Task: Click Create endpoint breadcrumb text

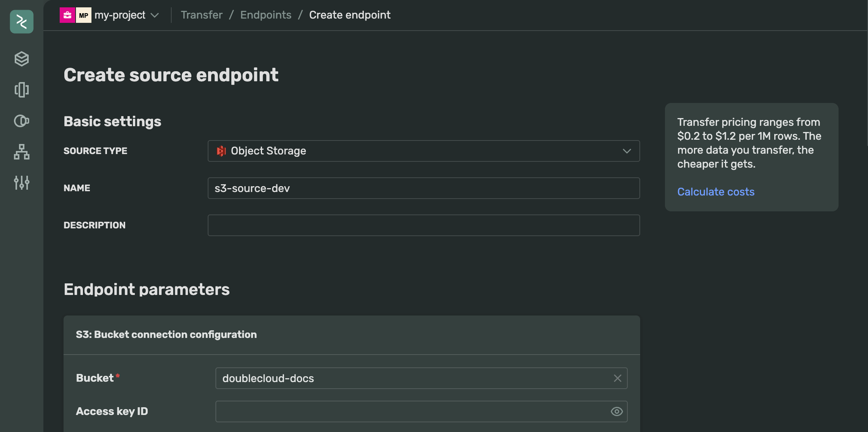Action: tap(350, 15)
